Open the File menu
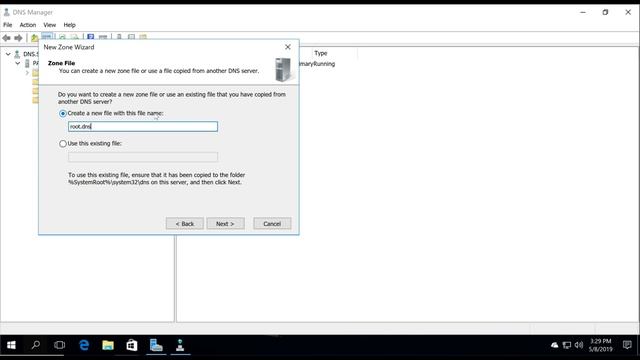The image size is (640, 360). [x=8, y=25]
